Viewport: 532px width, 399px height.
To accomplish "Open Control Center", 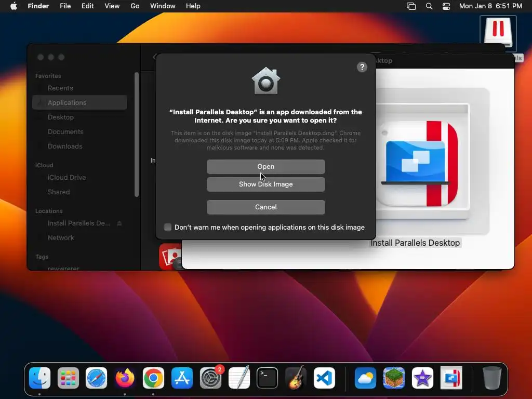I will [x=446, y=6].
